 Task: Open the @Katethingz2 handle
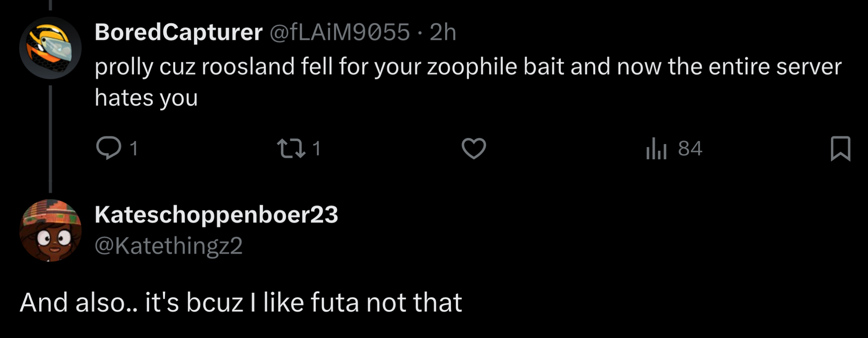(168, 246)
